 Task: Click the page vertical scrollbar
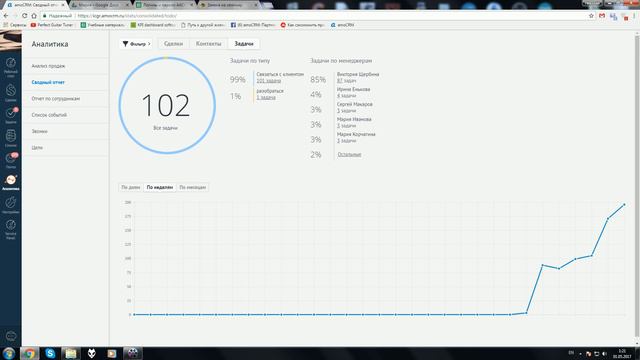coord(637,186)
